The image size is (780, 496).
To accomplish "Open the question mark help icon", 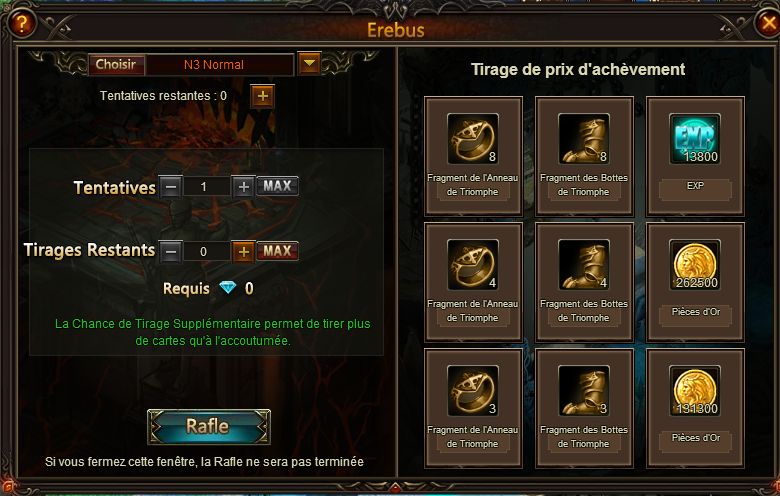I will 21,23.
